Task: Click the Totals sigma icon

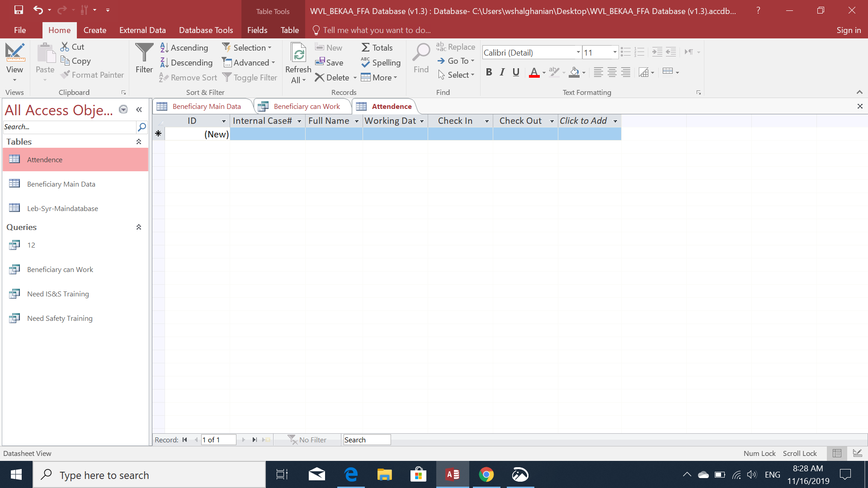Action: (x=366, y=47)
